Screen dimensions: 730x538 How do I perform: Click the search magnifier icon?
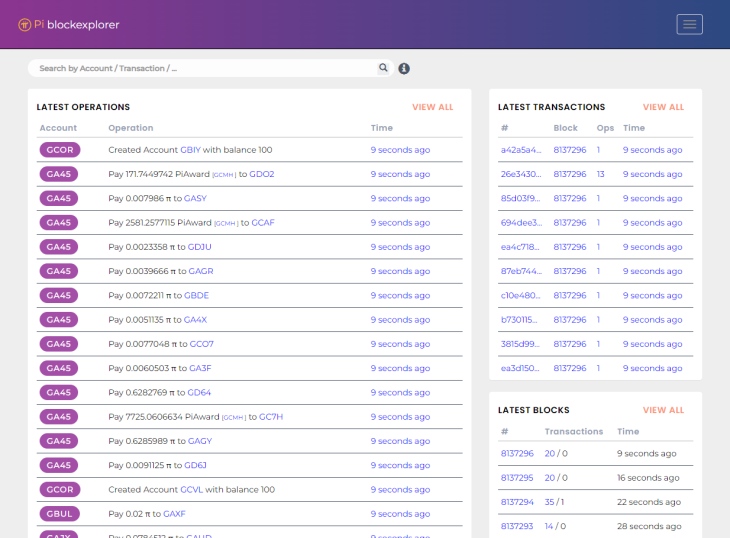coord(383,68)
